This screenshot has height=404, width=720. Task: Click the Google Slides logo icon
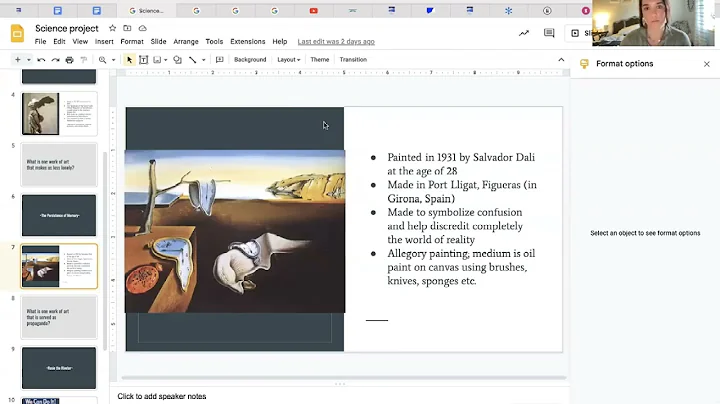(17, 33)
